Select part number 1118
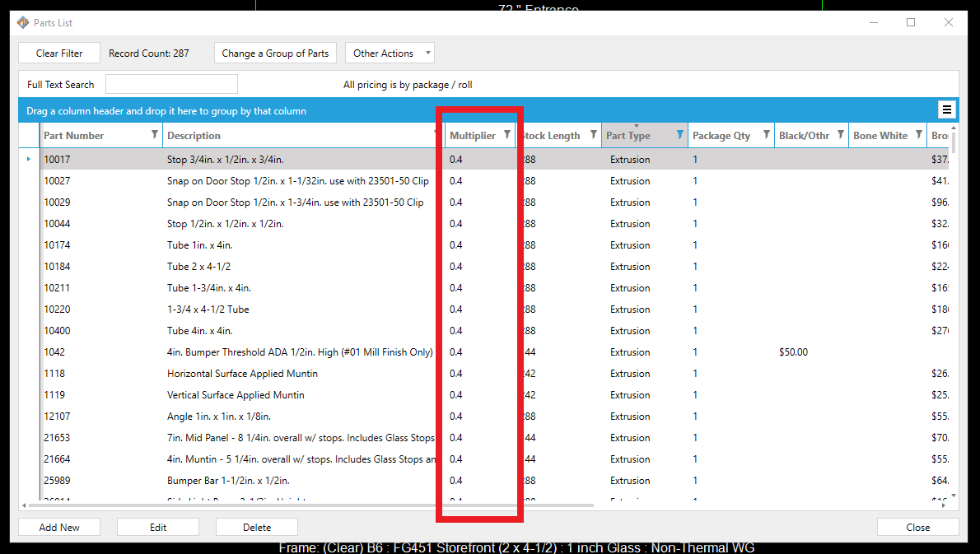Viewport: 980px width, 554px height. 54,374
